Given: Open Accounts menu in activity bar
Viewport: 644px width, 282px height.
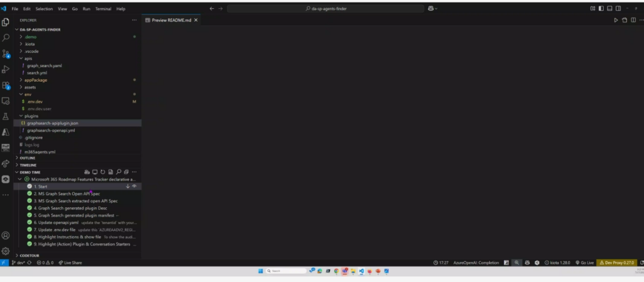Looking at the screenshot, I should (6, 236).
